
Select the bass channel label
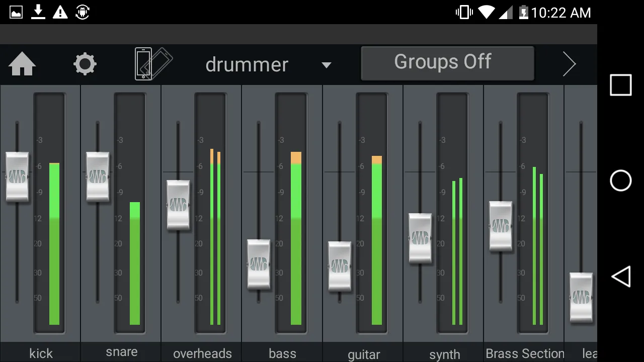pos(282,353)
